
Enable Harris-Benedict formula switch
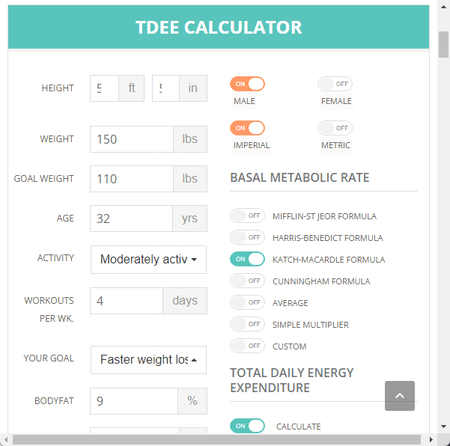pyautogui.click(x=247, y=237)
